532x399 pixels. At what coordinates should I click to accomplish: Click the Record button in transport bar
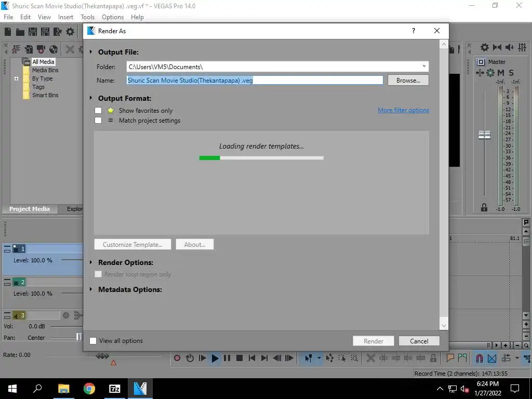point(177,358)
